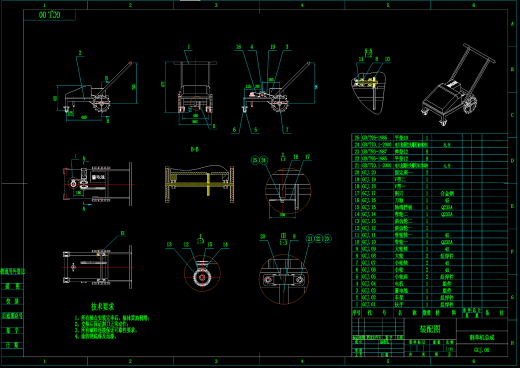Select the fourth technical requirement line
Image resolution: width=520 pixels, height=368 pixels.
point(96,336)
